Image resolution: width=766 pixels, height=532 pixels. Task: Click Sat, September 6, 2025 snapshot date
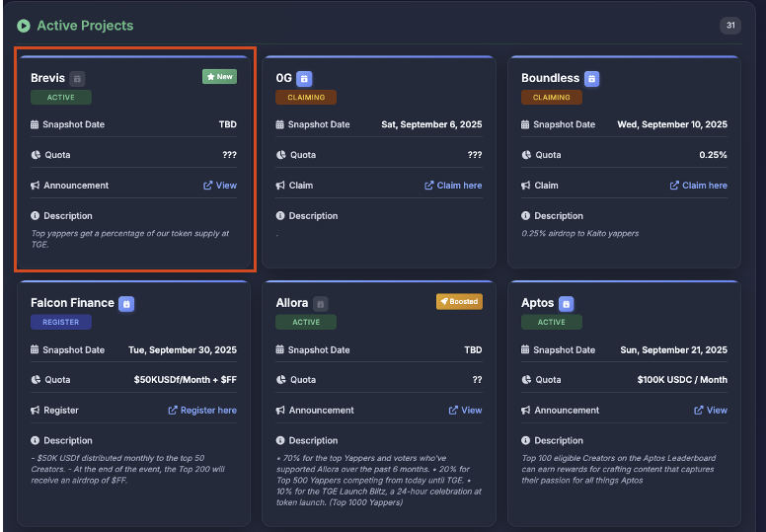tap(431, 124)
